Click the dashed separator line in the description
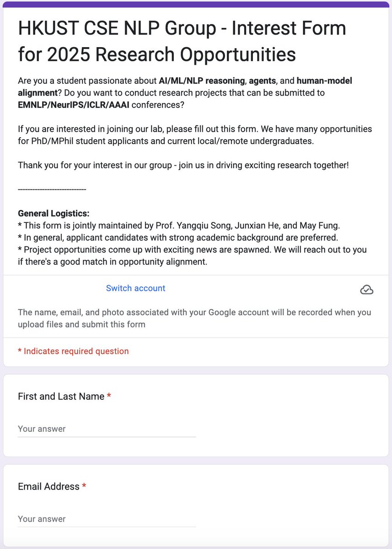 [52, 189]
